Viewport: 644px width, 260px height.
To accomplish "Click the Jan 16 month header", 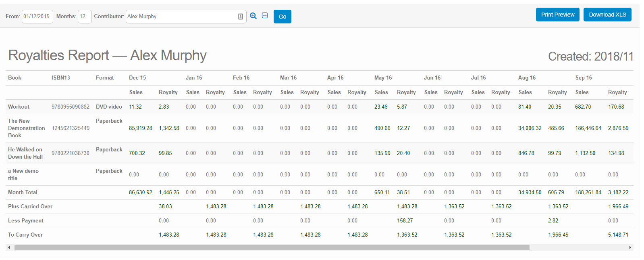I will tap(194, 78).
